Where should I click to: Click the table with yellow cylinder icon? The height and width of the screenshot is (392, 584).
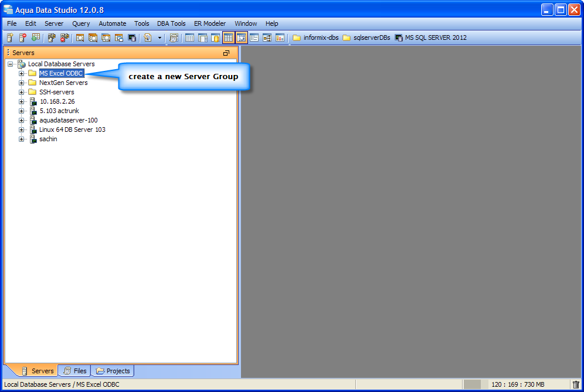pos(215,38)
